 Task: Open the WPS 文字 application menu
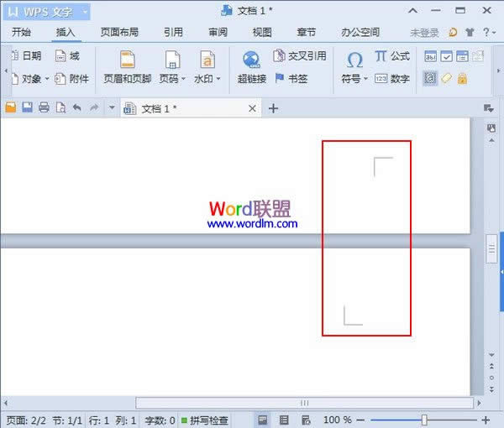click(47, 12)
